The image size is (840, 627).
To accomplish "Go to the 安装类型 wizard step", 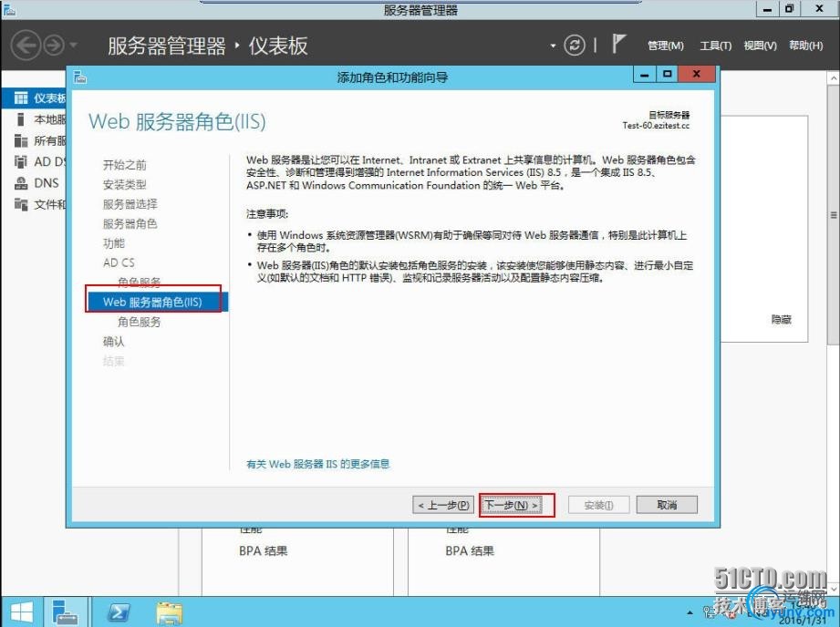I will [x=125, y=185].
